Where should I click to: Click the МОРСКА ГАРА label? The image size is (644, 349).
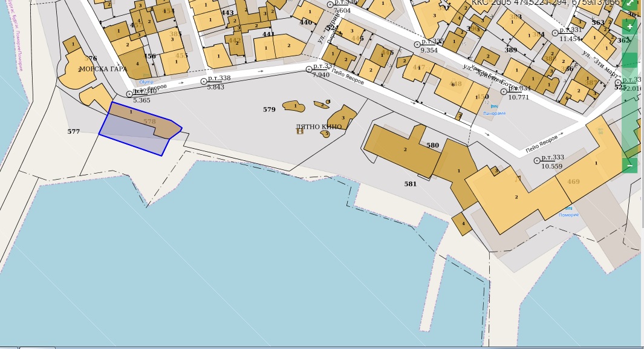coord(103,69)
